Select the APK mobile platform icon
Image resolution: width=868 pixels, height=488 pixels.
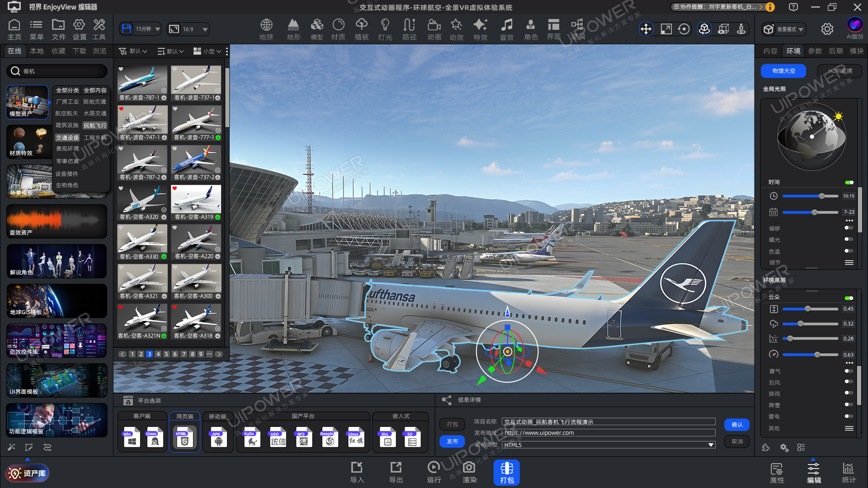(x=218, y=437)
